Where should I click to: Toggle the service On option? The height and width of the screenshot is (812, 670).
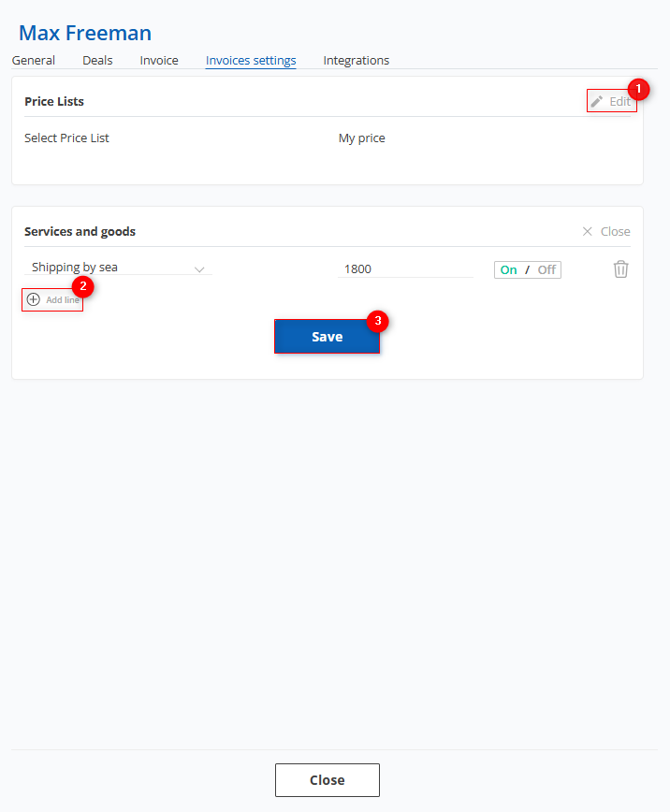pyautogui.click(x=508, y=269)
